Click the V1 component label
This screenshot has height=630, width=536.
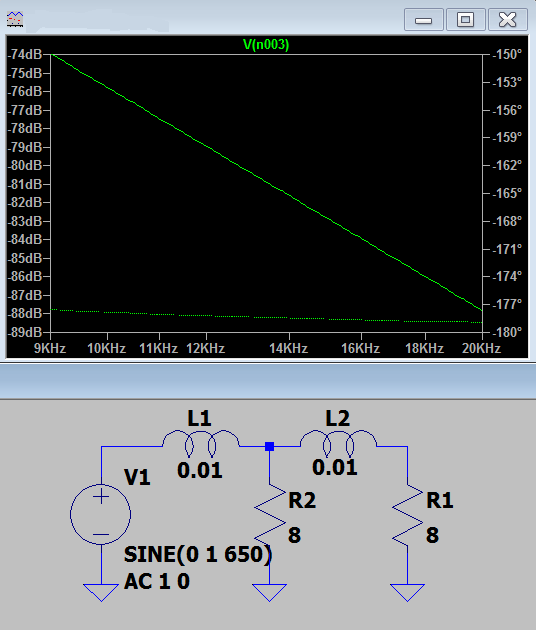click(x=137, y=477)
